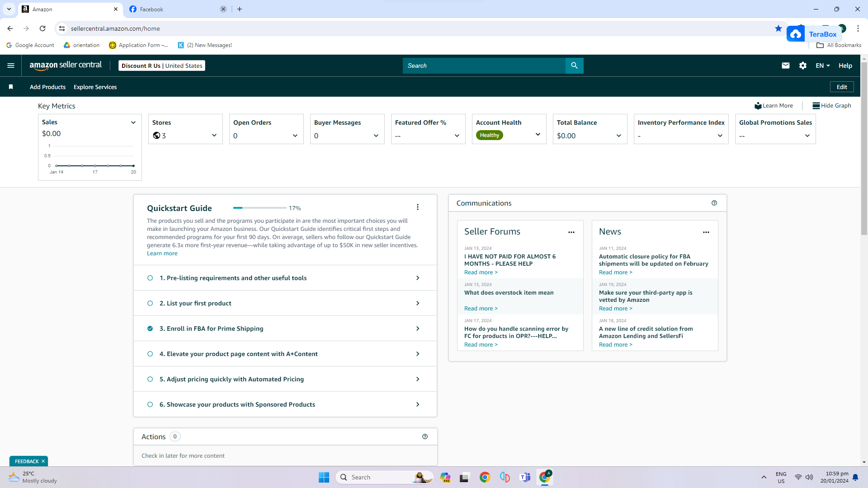Open Seller Forums ellipsis menu
The width and height of the screenshot is (868, 488).
point(571,232)
